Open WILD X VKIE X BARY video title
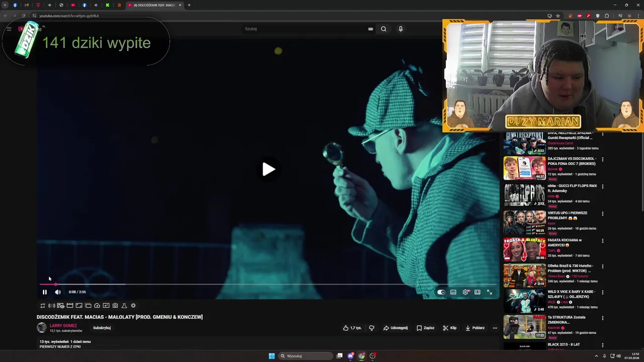644x362 pixels. (572, 294)
